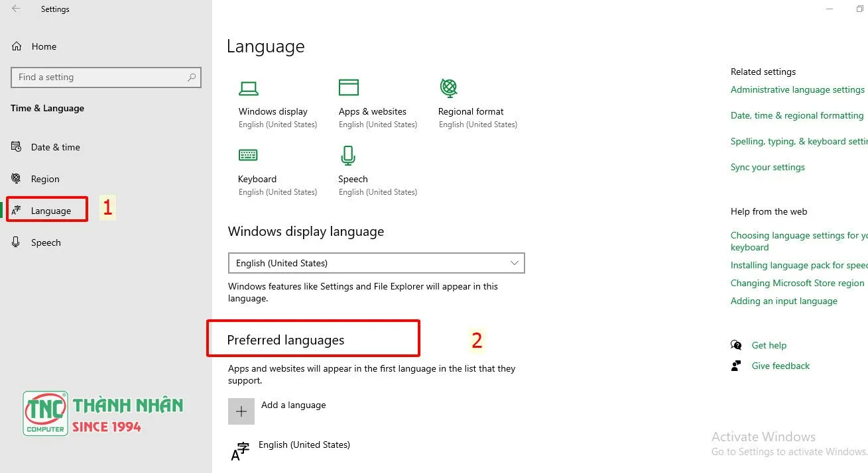Expand the English (United States) language entry
This screenshot has width=868, height=473.
click(304, 445)
